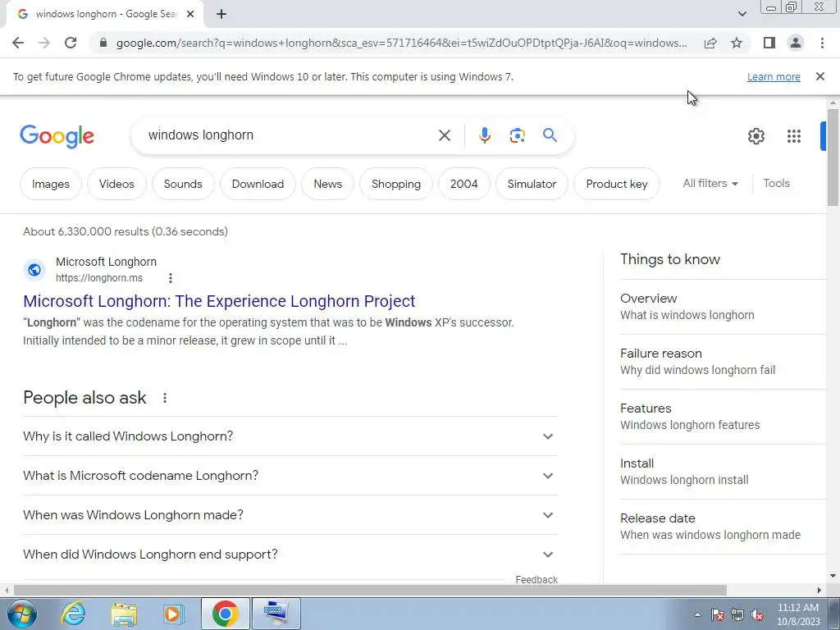The image size is (840, 630).
Task: Open the Microsoft Longhorn: The Experience Longhorn Project result
Action: coord(219,301)
